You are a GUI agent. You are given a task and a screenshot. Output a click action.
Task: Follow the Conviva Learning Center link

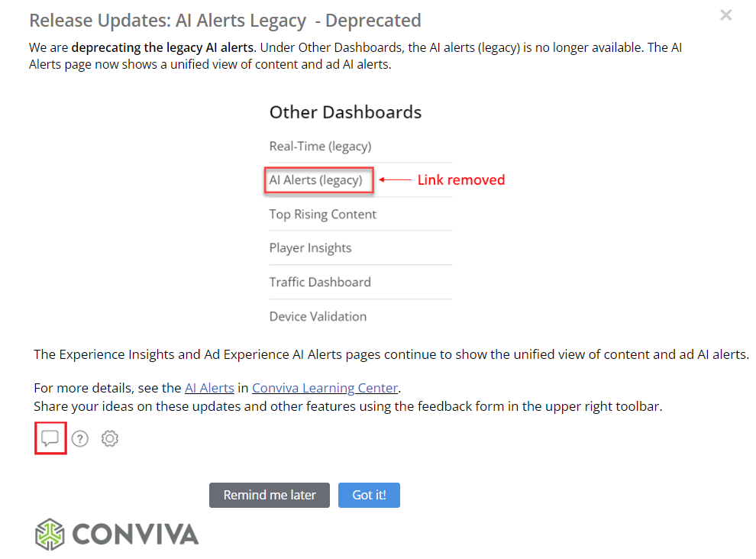tap(325, 387)
